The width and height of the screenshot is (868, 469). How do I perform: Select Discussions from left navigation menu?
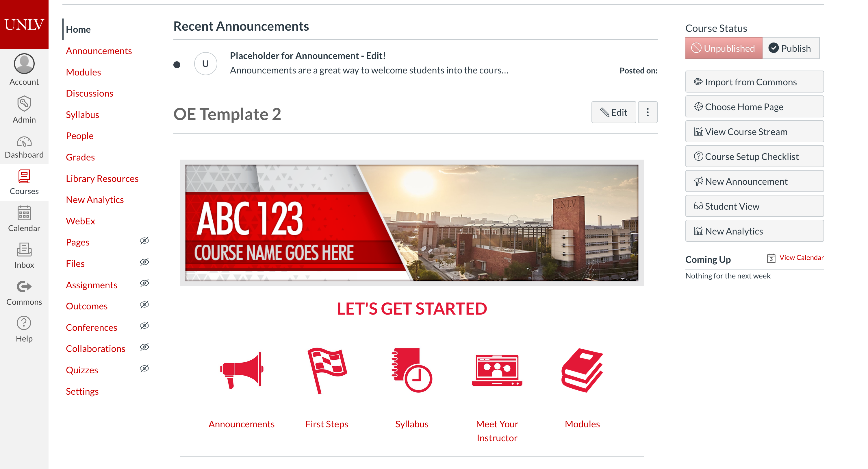(x=89, y=93)
